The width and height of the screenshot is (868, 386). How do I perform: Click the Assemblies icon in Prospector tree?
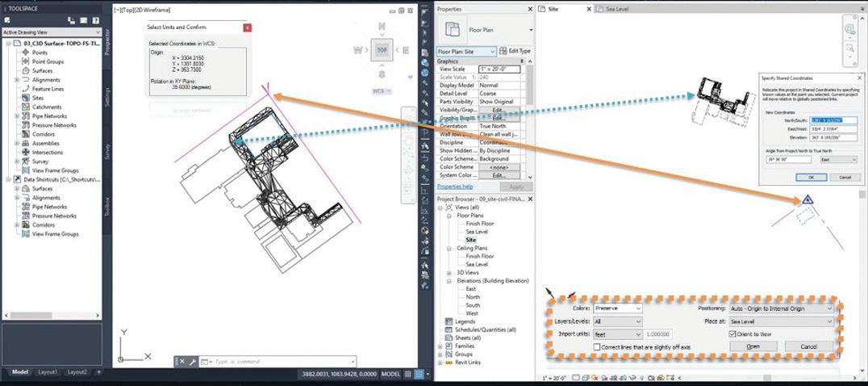tap(26, 143)
